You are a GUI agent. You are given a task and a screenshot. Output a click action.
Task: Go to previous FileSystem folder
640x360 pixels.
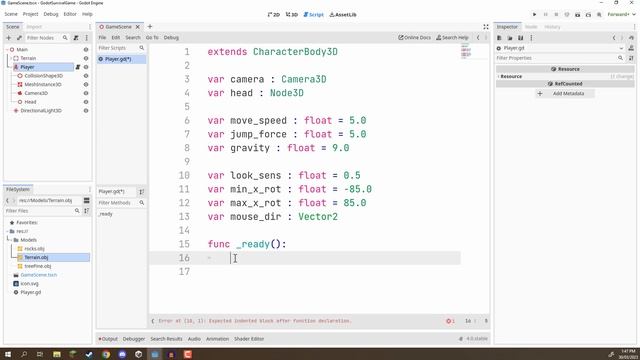tap(7, 200)
